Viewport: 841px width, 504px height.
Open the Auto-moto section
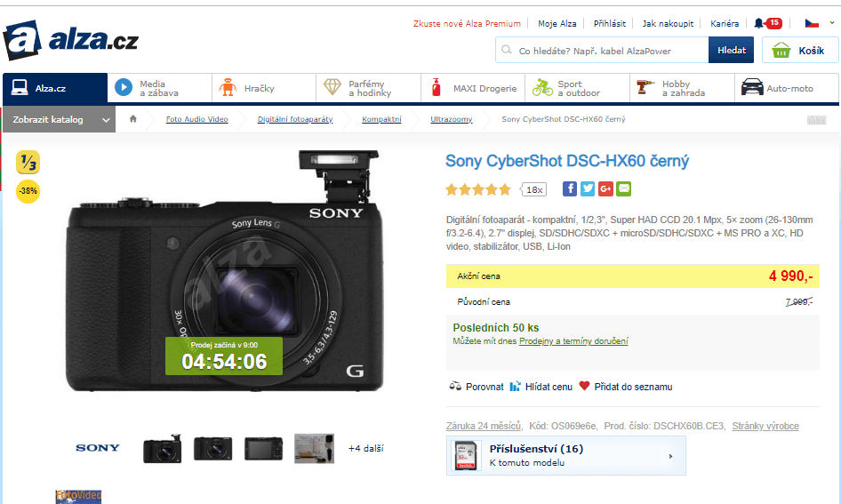tap(786, 88)
